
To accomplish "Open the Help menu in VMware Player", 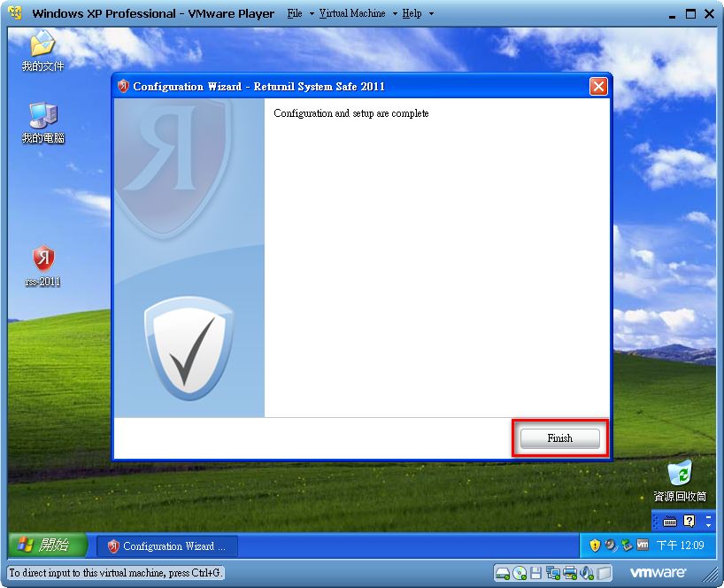I will pyautogui.click(x=412, y=13).
